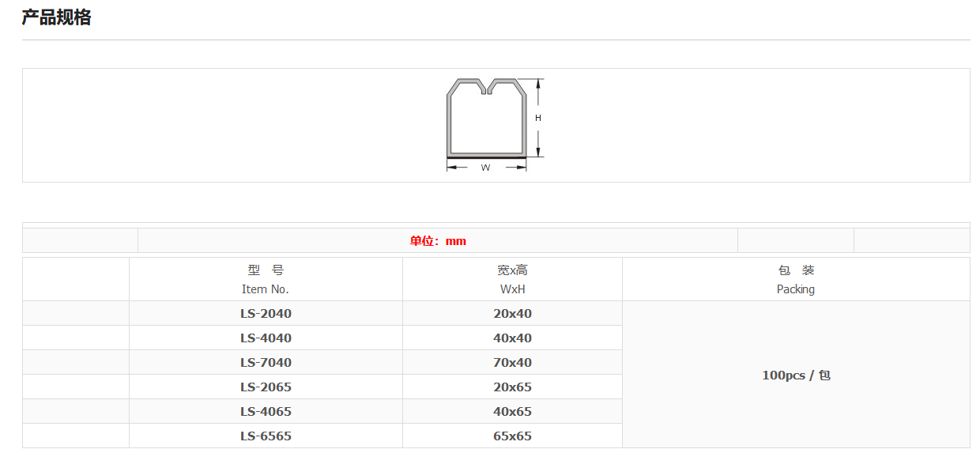This screenshot has width=980, height=468.
Task: Click the 宽x高 WxH column header
Action: point(512,279)
